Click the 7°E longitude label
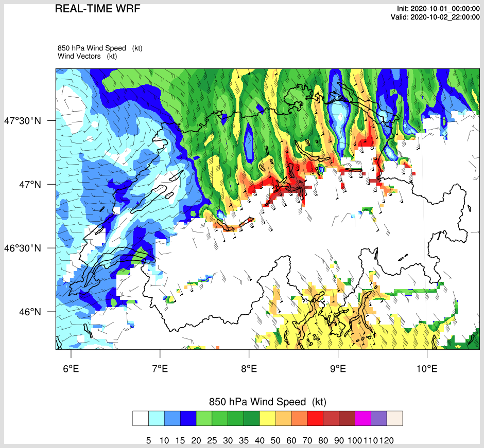 [x=160, y=368]
